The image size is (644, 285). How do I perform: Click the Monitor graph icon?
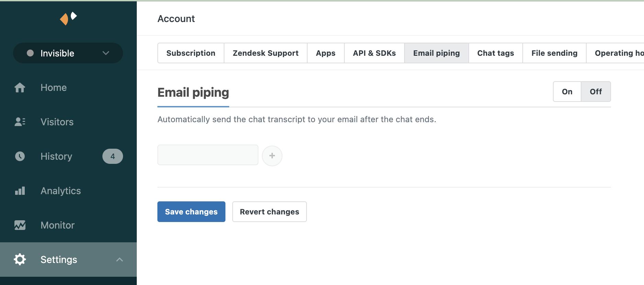pos(20,225)
